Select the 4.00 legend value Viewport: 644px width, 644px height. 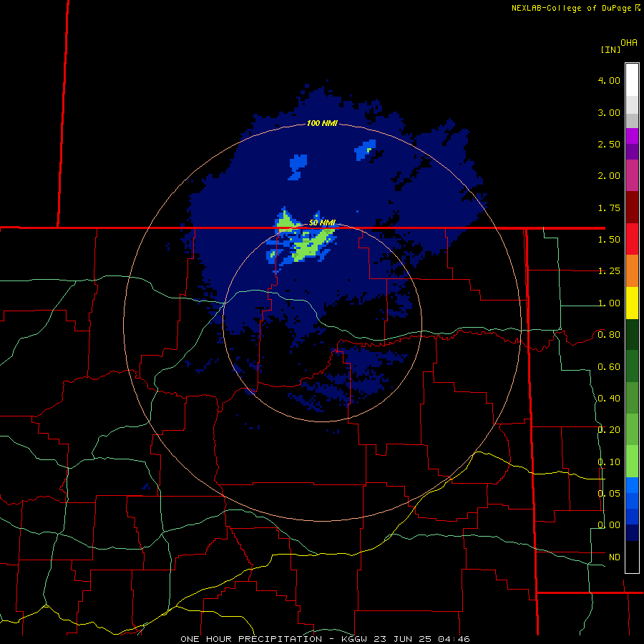(x=609, y=80)
